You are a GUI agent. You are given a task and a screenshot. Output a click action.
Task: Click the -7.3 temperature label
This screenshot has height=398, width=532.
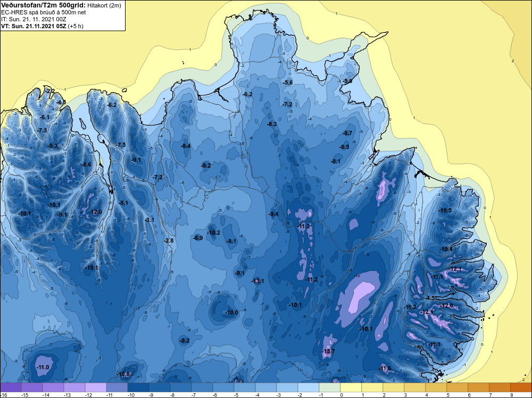coord(42,130)
